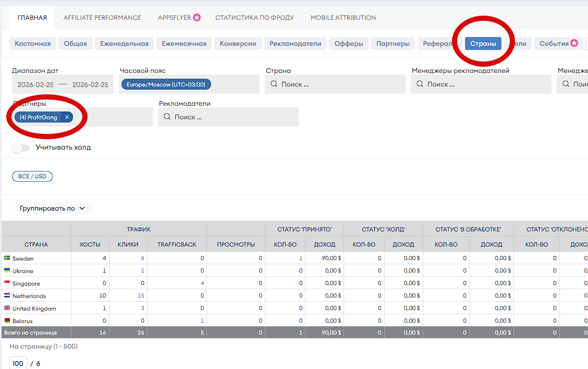Open the Europe/Moscow timezone selector
This screenshot has height=369, width=588.
click(x=166, y=84)
